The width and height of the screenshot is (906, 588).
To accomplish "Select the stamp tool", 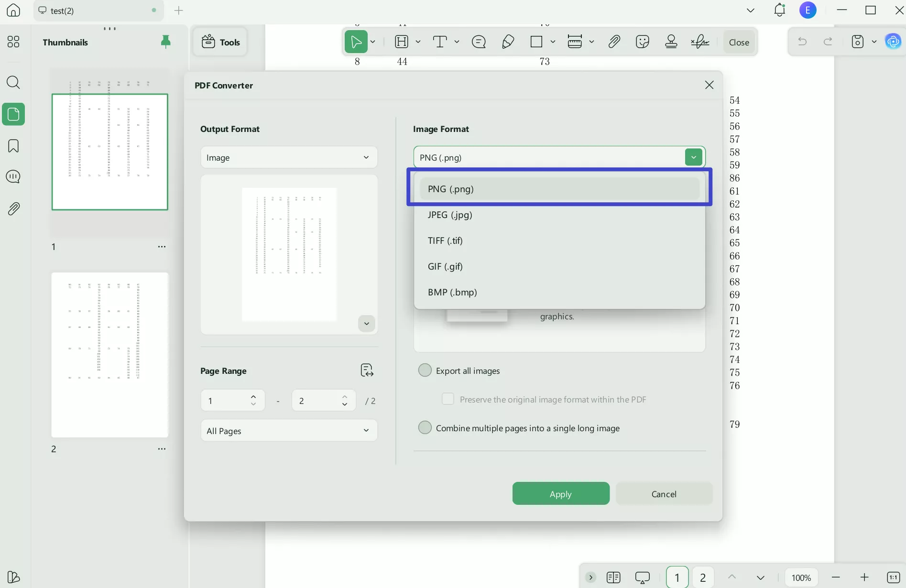I will pyautogui.click(x=671, y=42).
